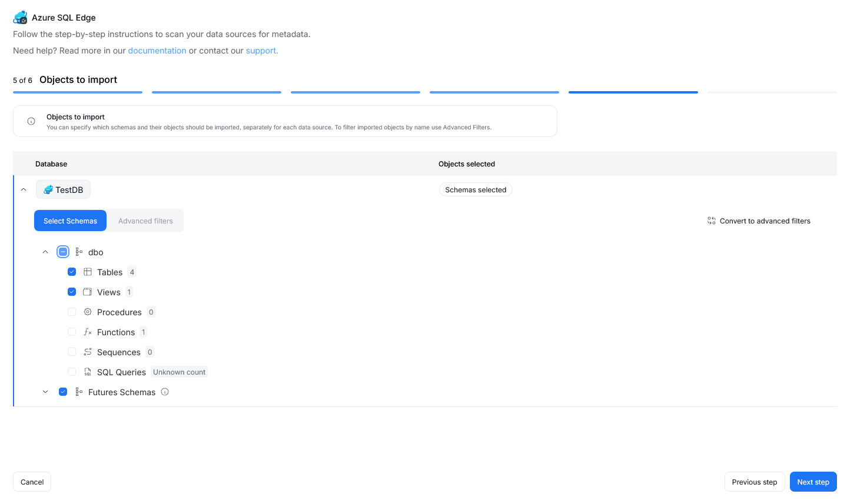Expand the Futures Schemas node

tap(45, 392)
